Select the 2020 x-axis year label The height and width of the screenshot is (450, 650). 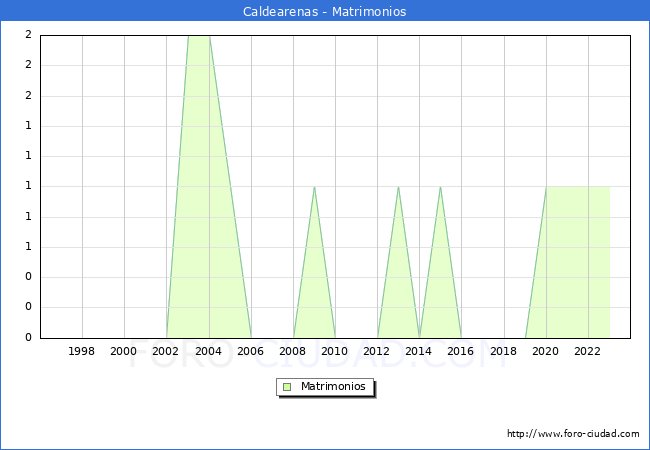(x=546, y=351)
